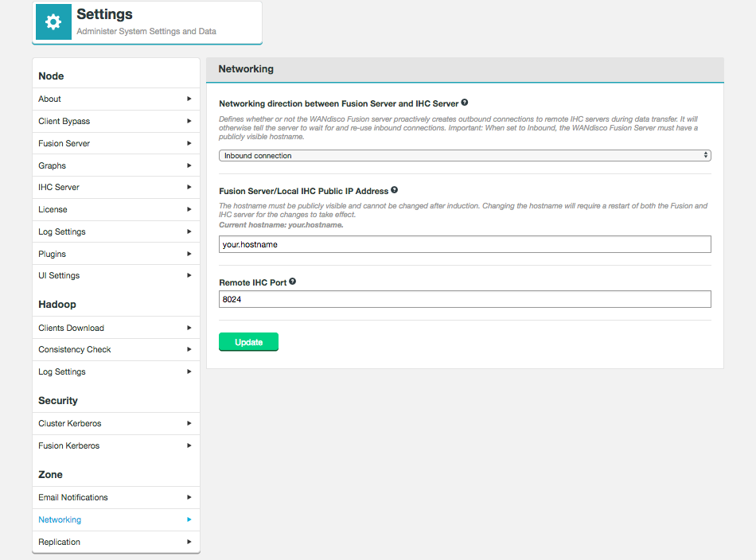Click blue arrow beside Networking row
The width and height of the screenshot is (756, 560).
point(189,519)
